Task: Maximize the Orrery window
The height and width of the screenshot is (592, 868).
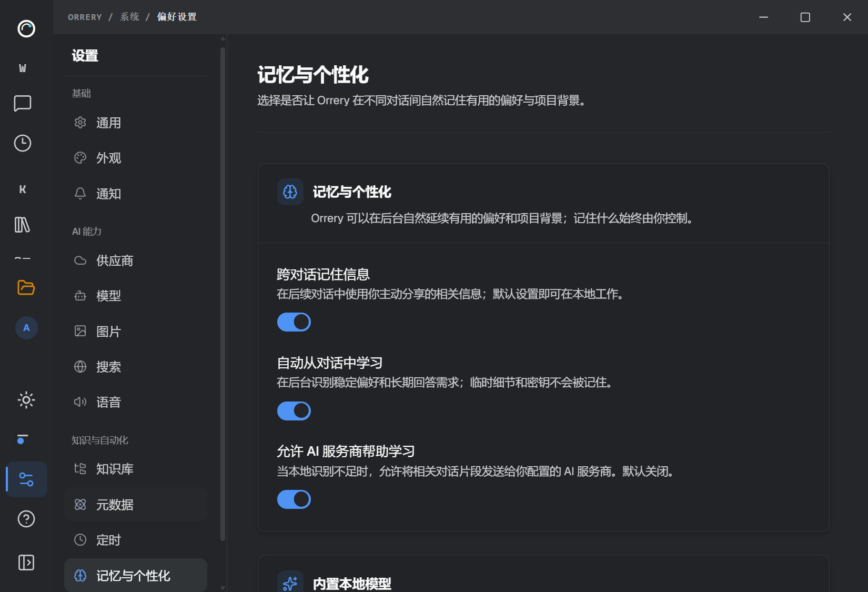Action: coord(805,17)
